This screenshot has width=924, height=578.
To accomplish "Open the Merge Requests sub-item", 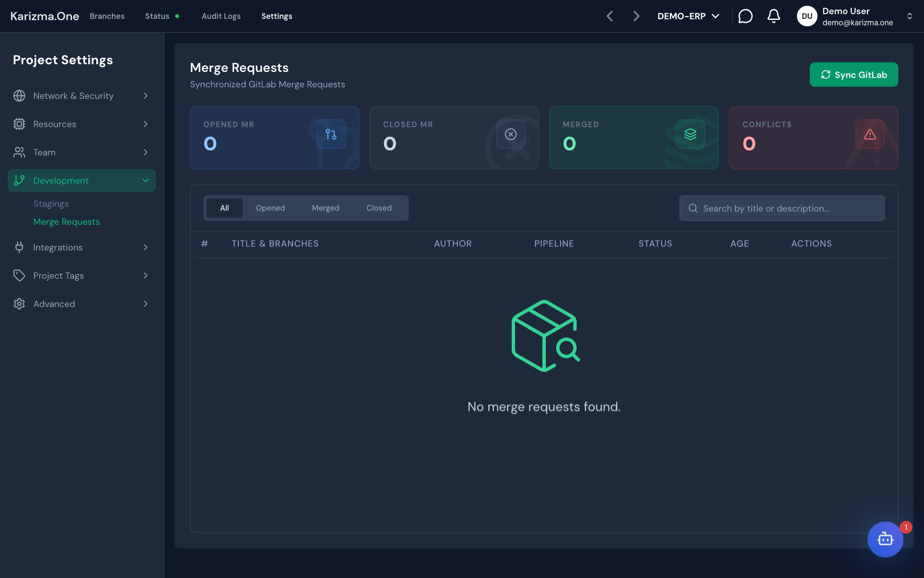I will [x=66, y=222].
